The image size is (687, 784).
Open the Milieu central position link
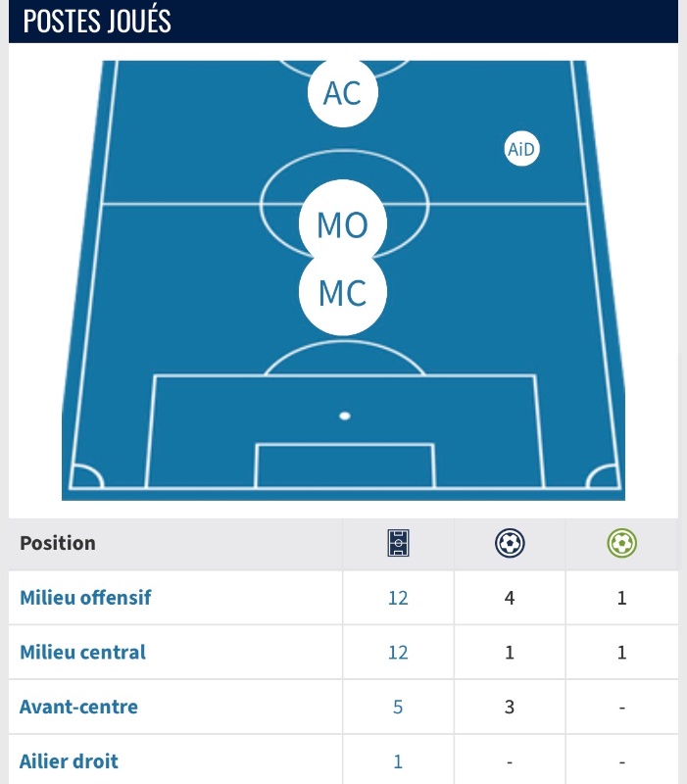(x=82, y=652)
